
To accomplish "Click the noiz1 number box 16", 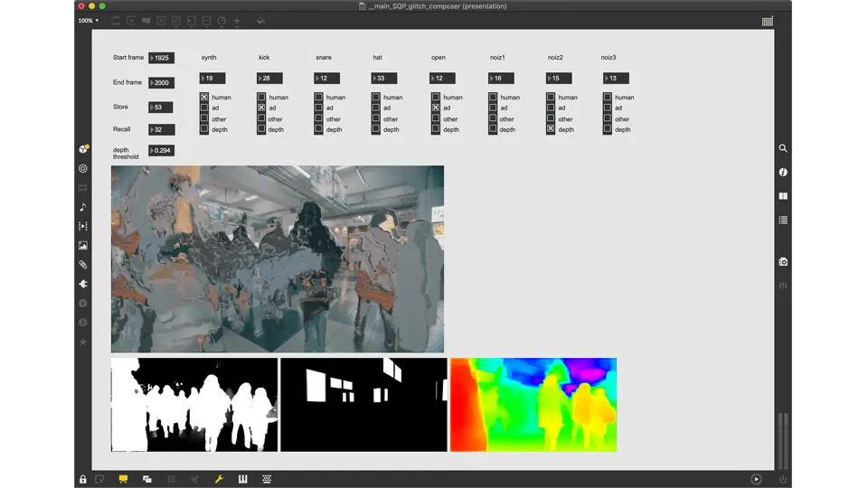I will (501, 78).
